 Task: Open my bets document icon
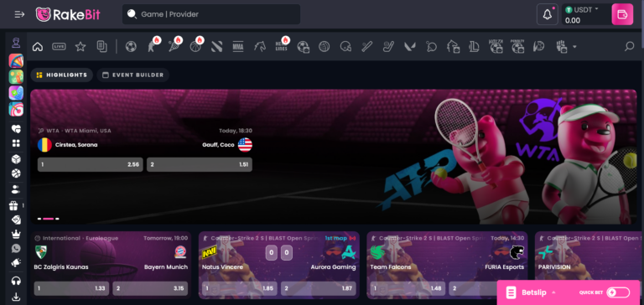(101, 47)
